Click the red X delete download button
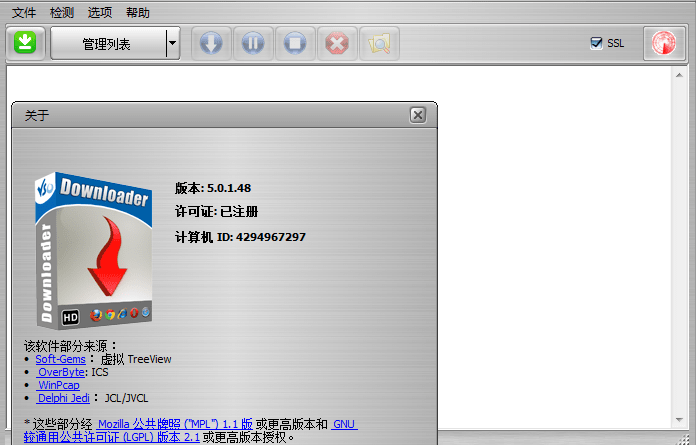 coord(337,43)
